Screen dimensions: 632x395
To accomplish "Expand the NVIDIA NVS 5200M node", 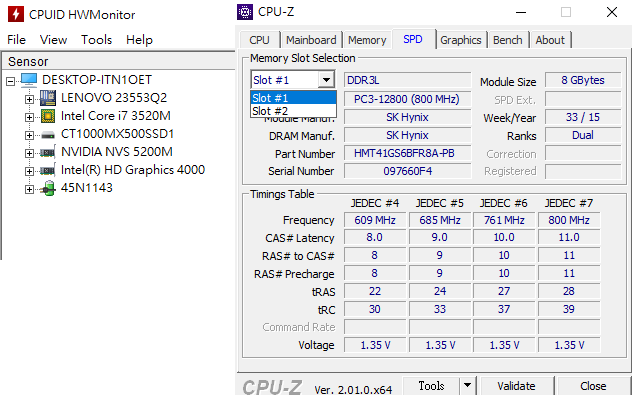I will coord(29,153).
